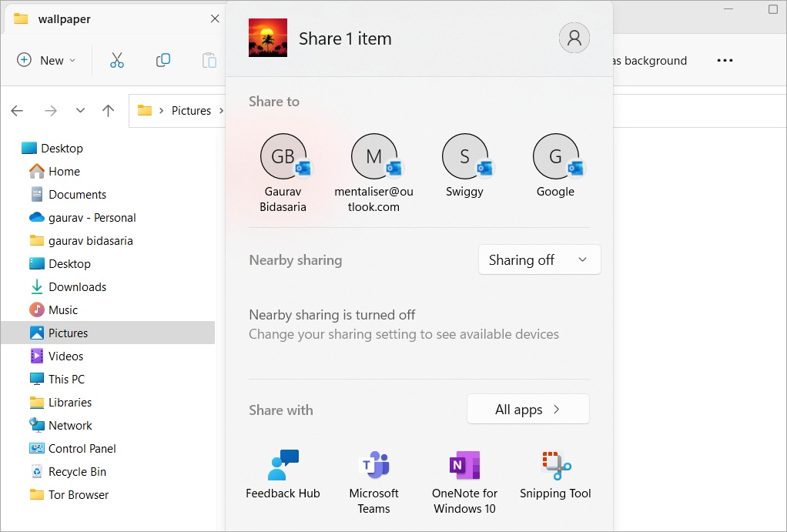Click the Copy icon in toolbar

click(162, 60)
